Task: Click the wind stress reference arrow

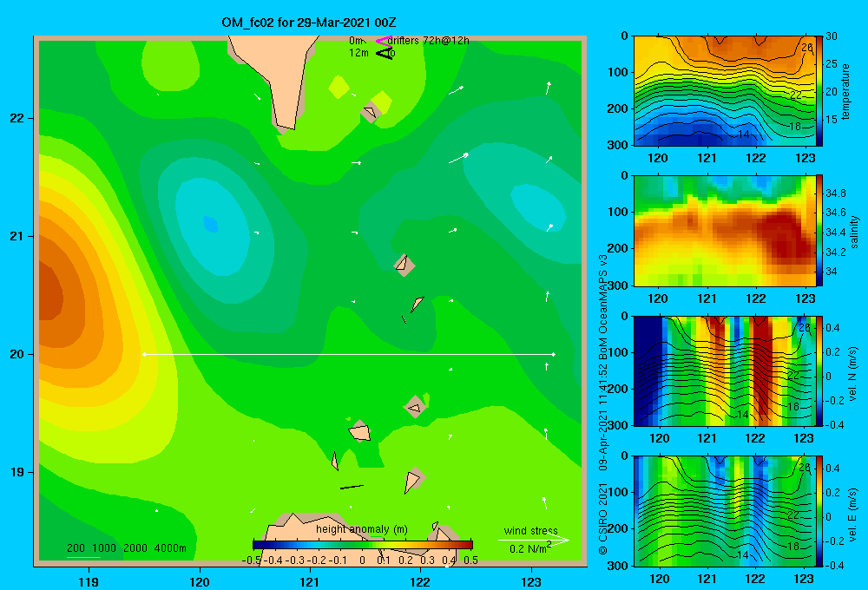Action: pyautogui.click(x=533, y=540)
